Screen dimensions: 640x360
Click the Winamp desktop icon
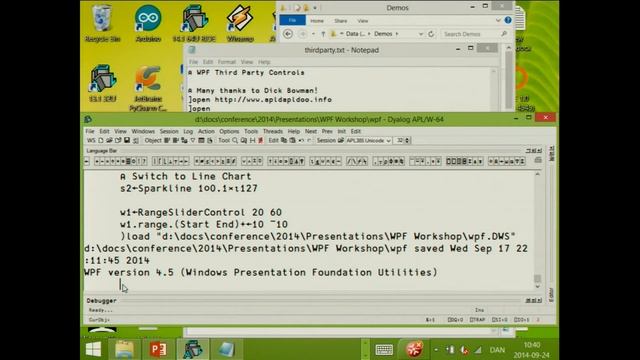pos(240,23)
